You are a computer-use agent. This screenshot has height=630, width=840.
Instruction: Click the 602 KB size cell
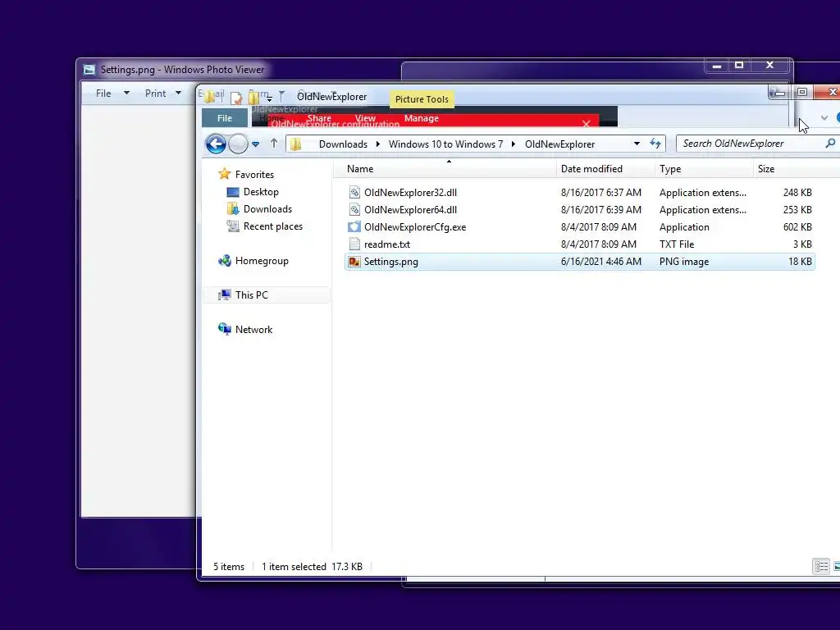point(797,227)
